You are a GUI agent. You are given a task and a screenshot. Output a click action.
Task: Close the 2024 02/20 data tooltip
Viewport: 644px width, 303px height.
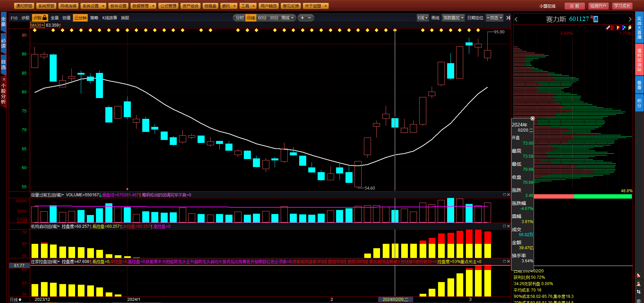pos(532,118)
